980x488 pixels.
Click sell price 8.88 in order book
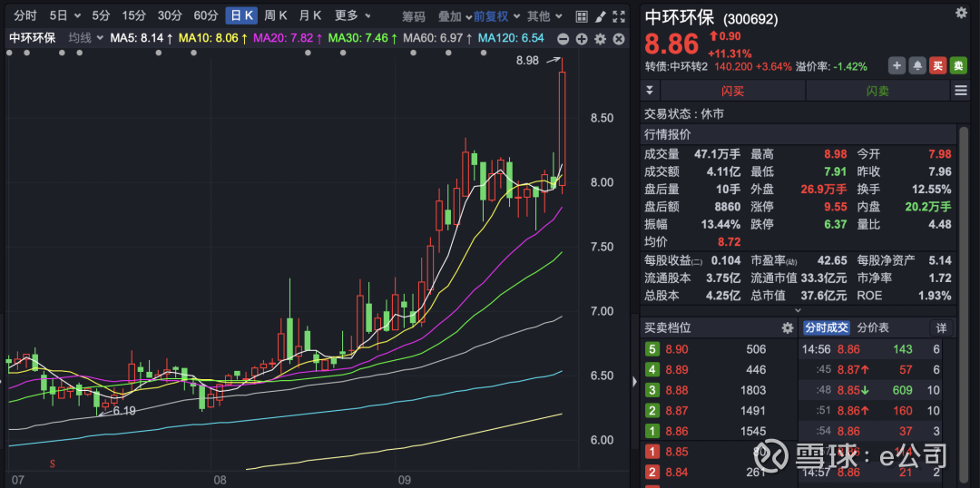[x=678, y=391]
